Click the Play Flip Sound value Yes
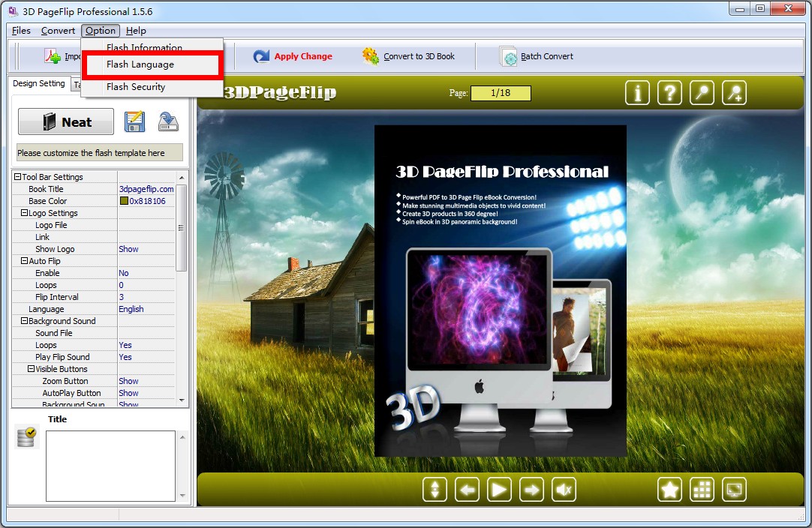Viewport: 812px width, 528px height. [125, 357]
